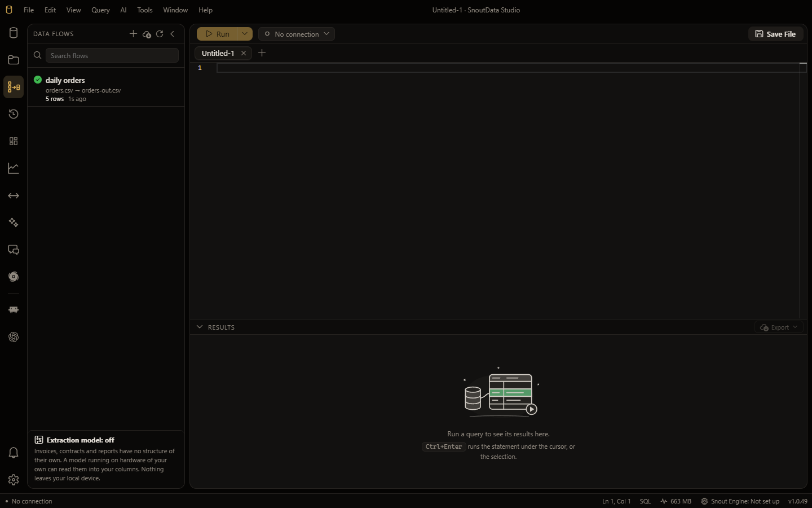This screenshot has width=812, height=508.
Task: Open the settings gear icon
Action: point(14,480)
